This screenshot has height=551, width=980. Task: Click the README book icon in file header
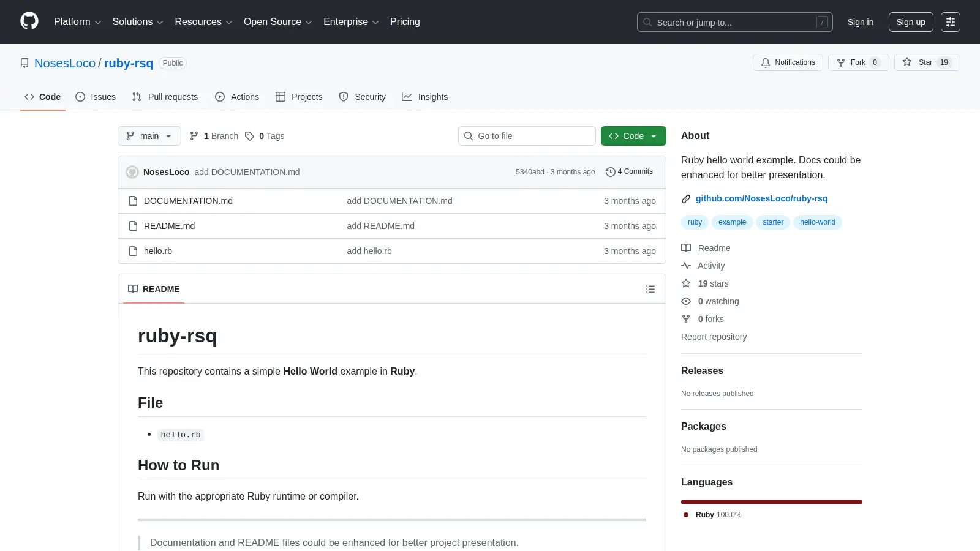(x=133, y=289)
